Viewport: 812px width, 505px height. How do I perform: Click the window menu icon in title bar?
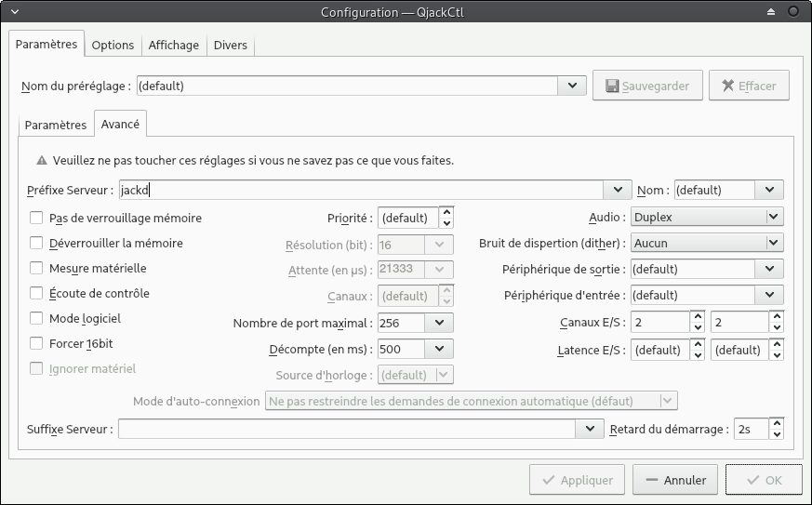12,12
